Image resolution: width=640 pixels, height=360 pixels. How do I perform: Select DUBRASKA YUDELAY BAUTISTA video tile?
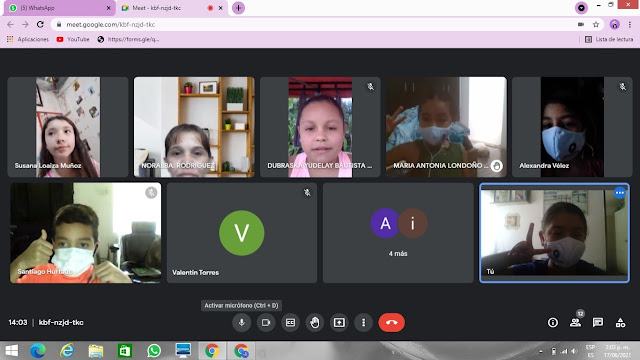coord(320,127)
